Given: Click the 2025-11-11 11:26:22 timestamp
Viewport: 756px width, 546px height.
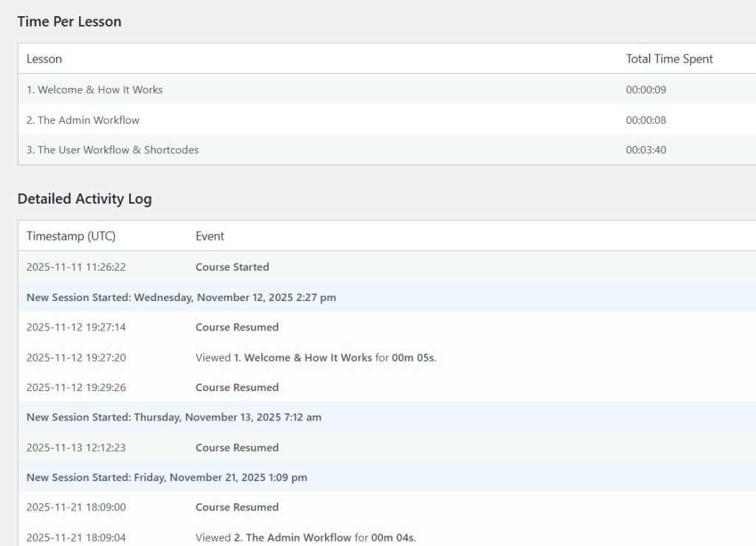Looking at the screenshot, I should pos(76,267).
